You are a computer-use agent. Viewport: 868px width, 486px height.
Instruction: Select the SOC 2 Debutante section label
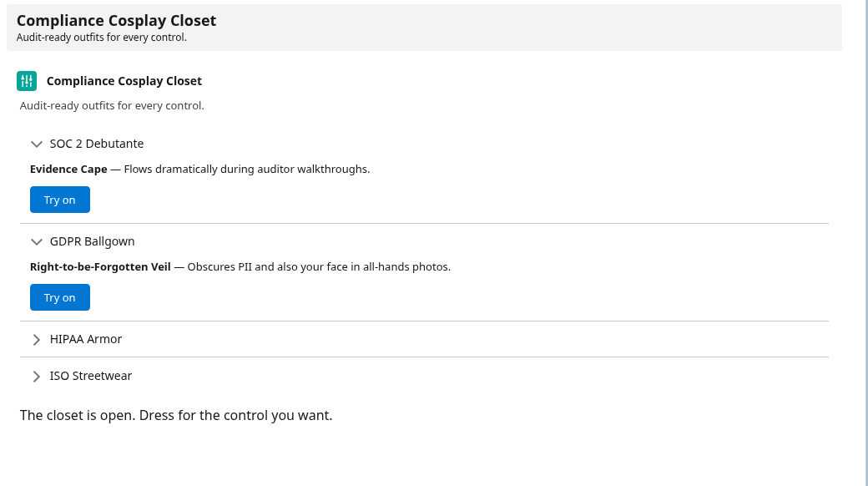(97, 144)
